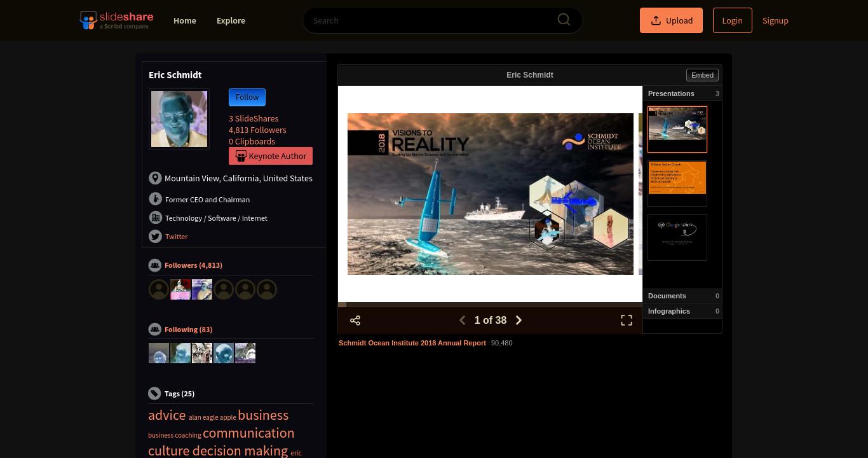Click the Embed button
The height and width of the screenshot is (458, 868).
(702, 75)
